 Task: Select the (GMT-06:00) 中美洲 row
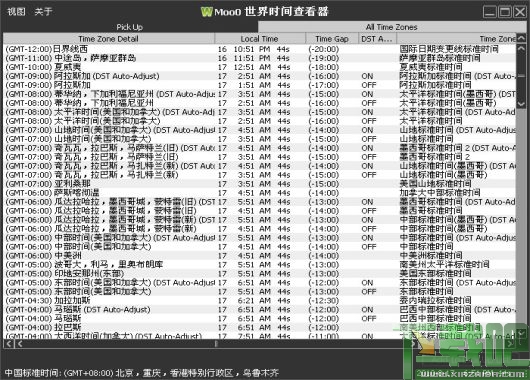(260, 256)
